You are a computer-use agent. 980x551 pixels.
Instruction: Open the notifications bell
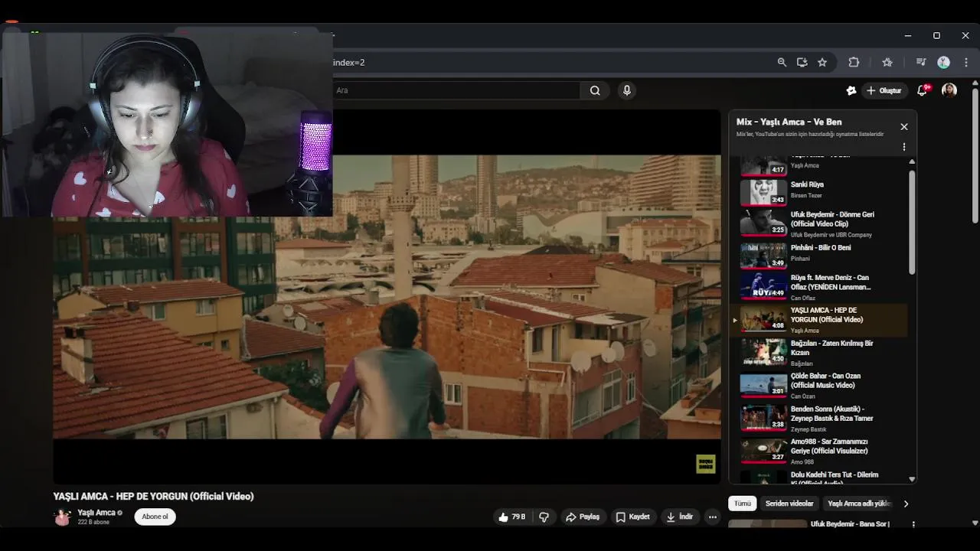pos(923,90)
